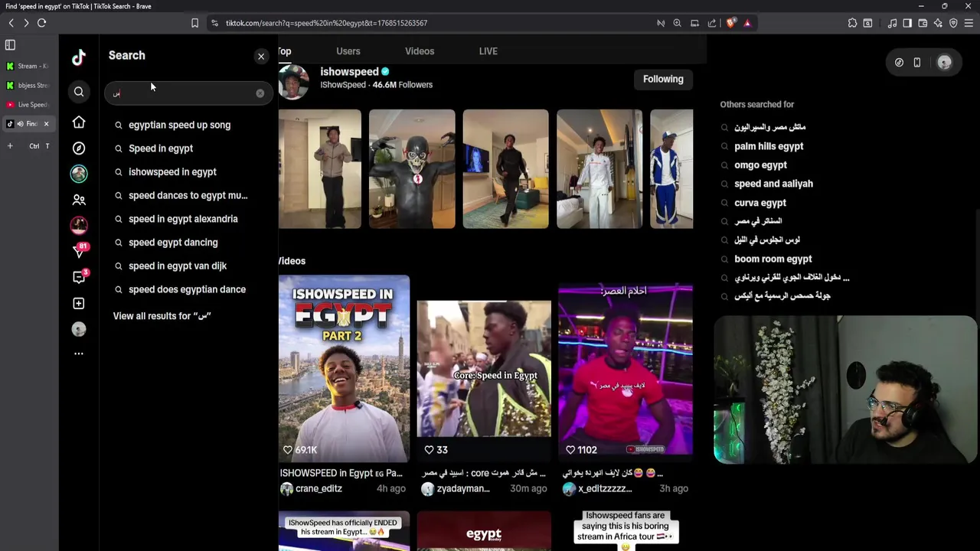The width and height of the screenshot is (980, 551).
Task: Open TikTok search sidebar icon
Action: [x=79, y=92]
